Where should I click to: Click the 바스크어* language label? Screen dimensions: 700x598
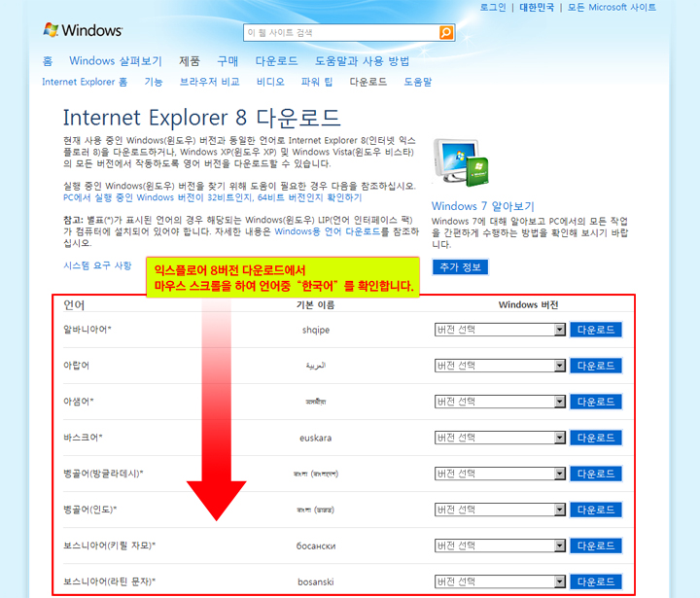pos(83,438)
